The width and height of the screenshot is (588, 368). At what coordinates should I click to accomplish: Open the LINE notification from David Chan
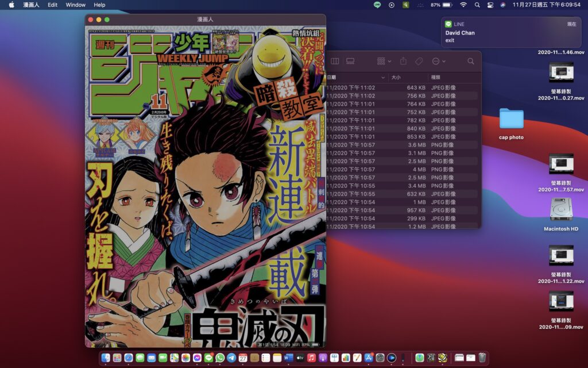click(x=511, y=32)
